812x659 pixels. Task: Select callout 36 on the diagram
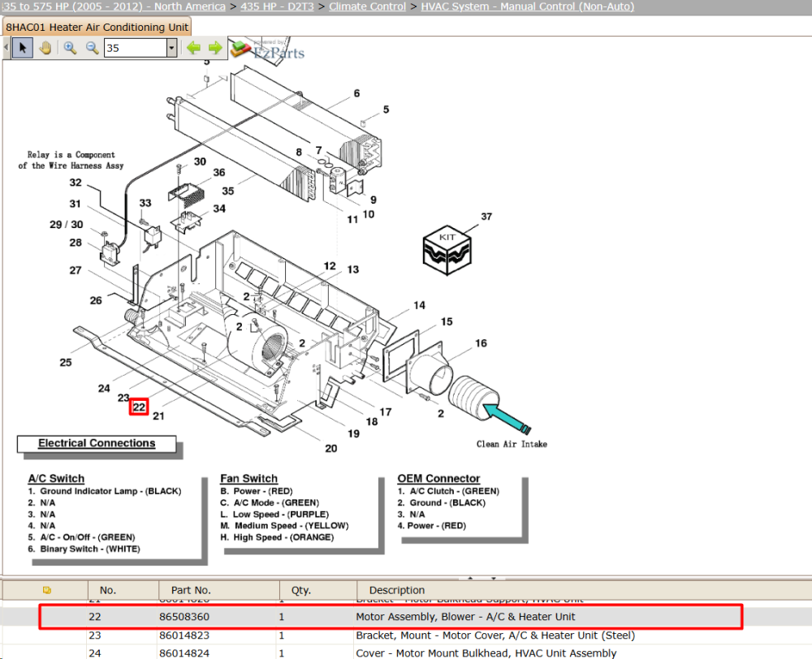219,172
